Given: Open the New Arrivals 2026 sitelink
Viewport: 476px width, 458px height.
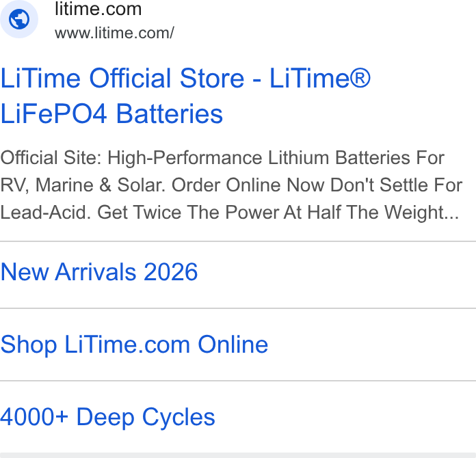Looking at the screenshot, I should point(99,272).
